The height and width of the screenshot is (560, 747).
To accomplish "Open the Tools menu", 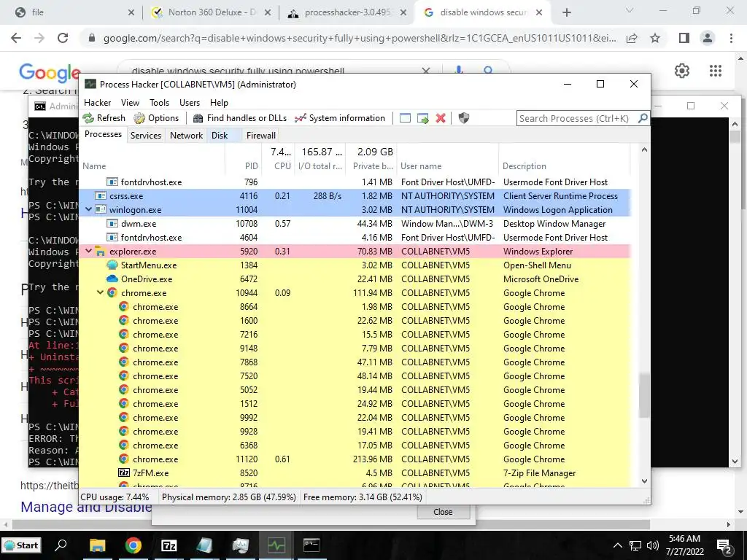I will pyautogui.click(x=159, y=103).
